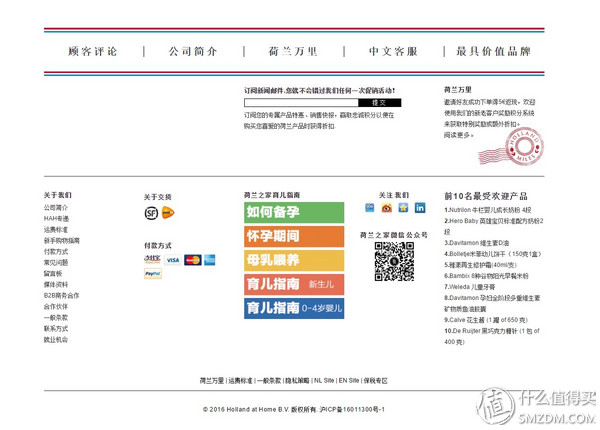Open the red 育儿指南 新生儿 banner
Image resolution: width=600 pixels, height=430 pixels.
click(294, 284)
